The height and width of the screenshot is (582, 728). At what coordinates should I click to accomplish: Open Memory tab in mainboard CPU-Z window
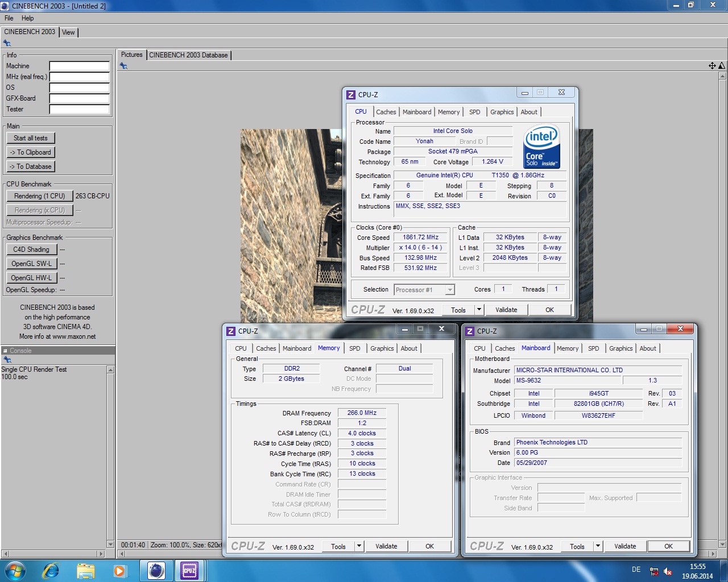568,348
